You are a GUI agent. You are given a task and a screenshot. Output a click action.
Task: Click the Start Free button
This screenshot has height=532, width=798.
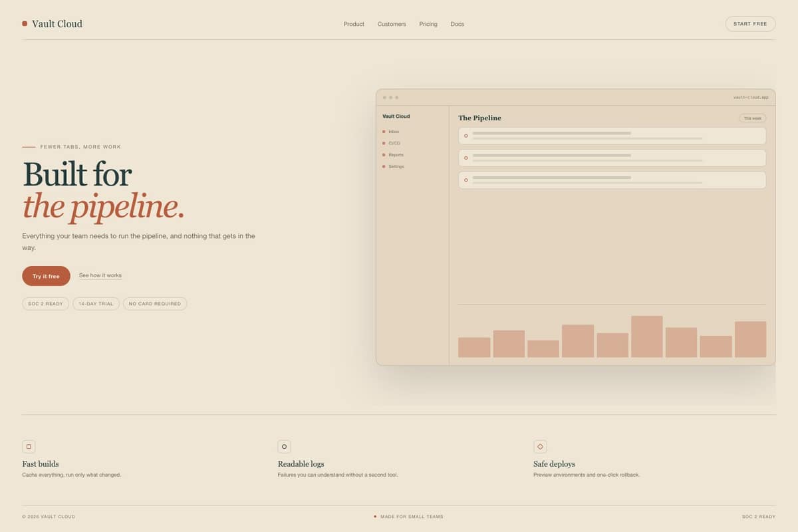750,24
